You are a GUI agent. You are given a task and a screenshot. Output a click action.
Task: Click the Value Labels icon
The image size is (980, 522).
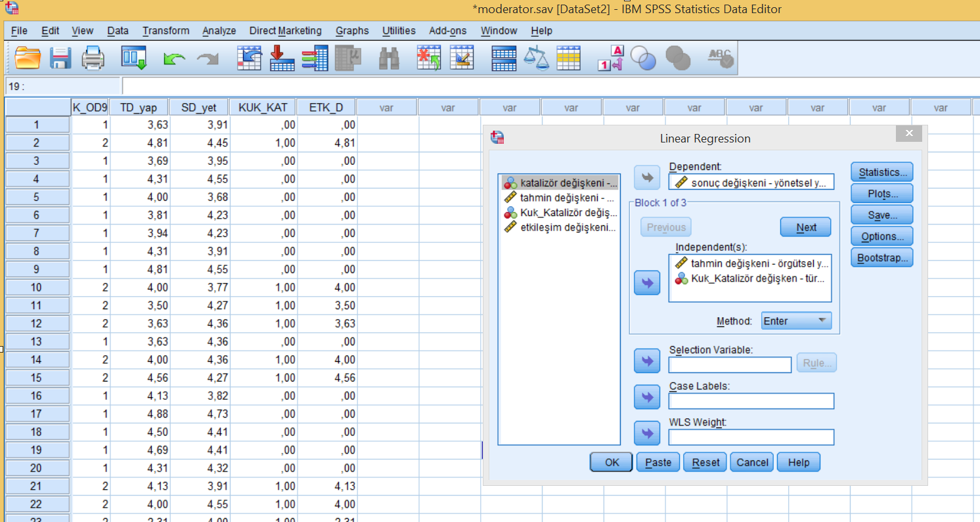610,58
